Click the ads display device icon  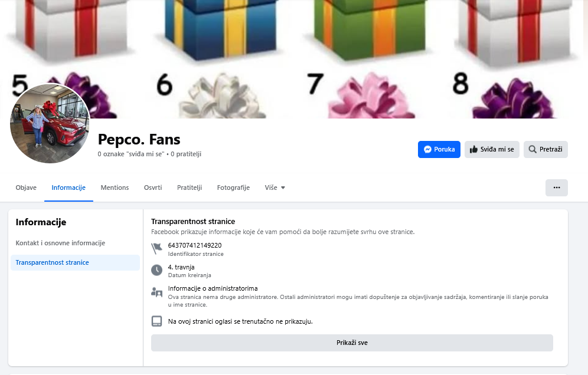[156, 321]
